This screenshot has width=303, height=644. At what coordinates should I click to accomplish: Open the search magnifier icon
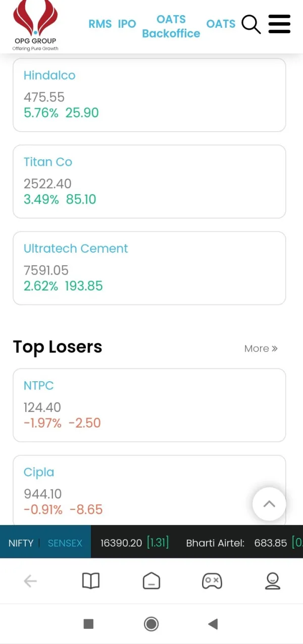[251, 24]
